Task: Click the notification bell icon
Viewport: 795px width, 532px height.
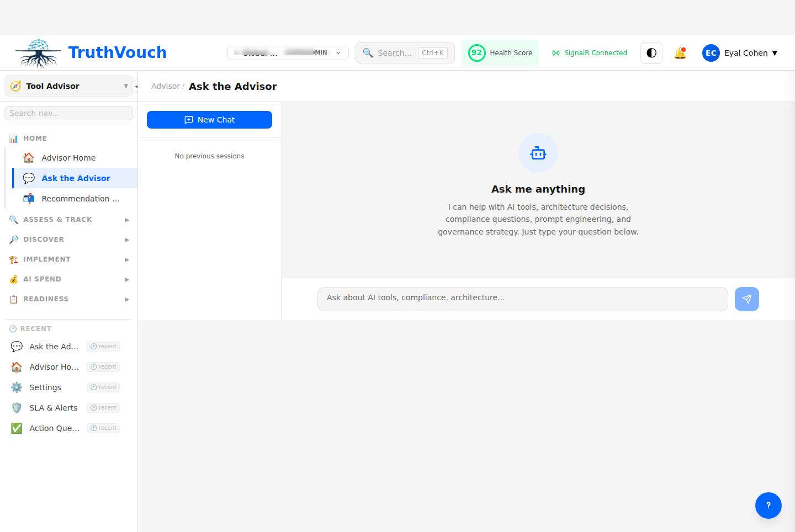Action: (x=680, y=53)
